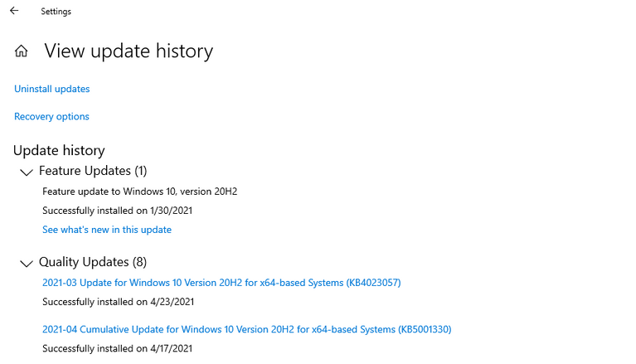Go to Settings home via house icon
The width and height of the screenshot is (636, 364).
[x=21, y=51]
